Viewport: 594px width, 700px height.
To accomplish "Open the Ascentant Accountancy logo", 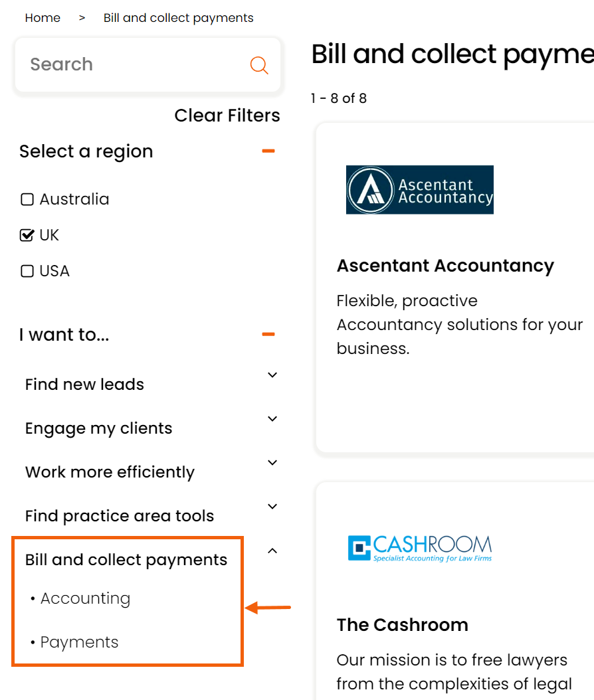I will pos(420,190).
